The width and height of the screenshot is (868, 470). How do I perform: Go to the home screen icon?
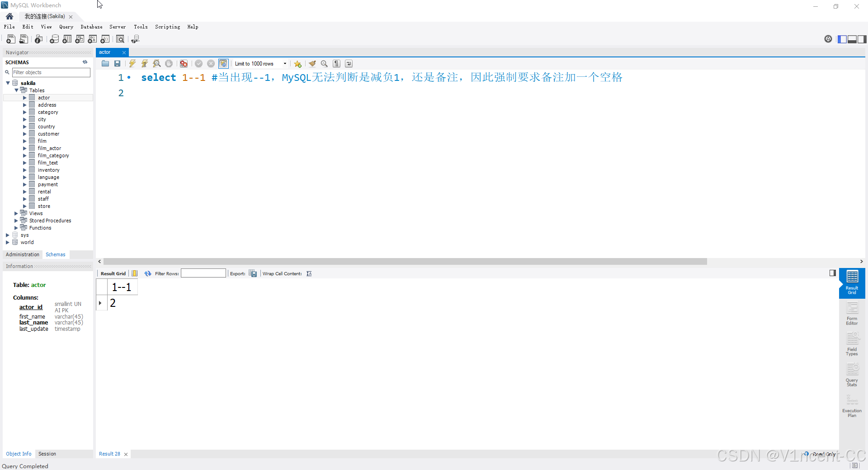coord(9,16)
